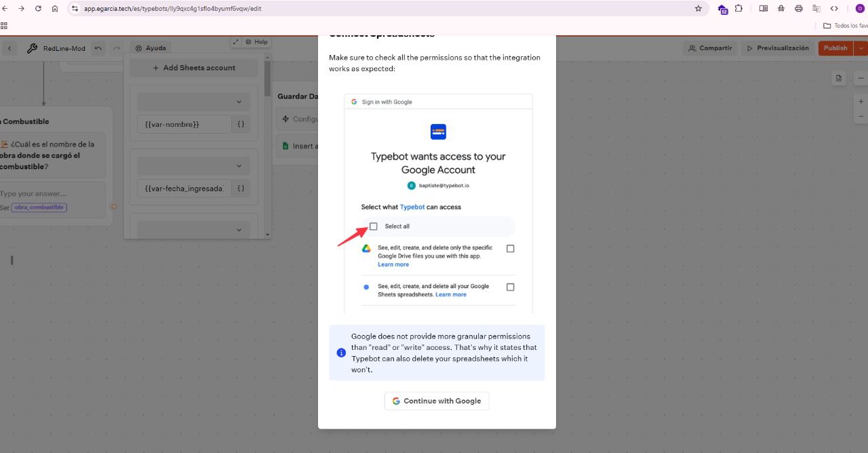868x453 pixels.
Task: Click the site info icon in address bar
Action: point(75,9)
